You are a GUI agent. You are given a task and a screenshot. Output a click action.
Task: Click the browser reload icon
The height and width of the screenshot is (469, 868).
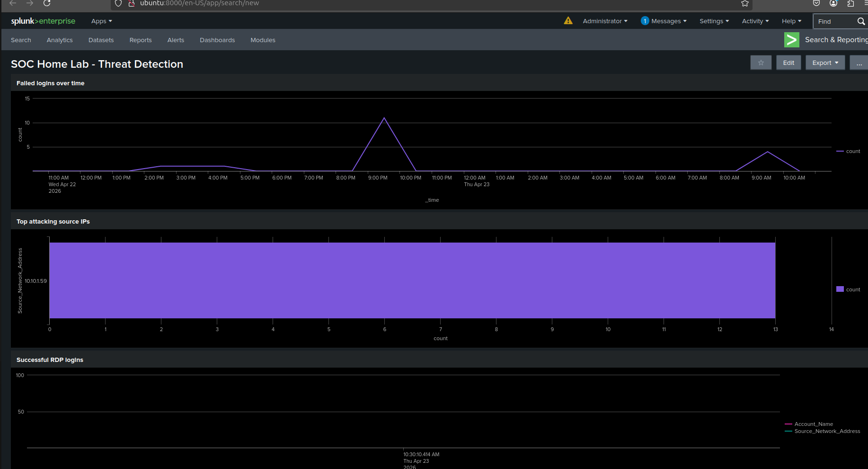click(47, 3)
